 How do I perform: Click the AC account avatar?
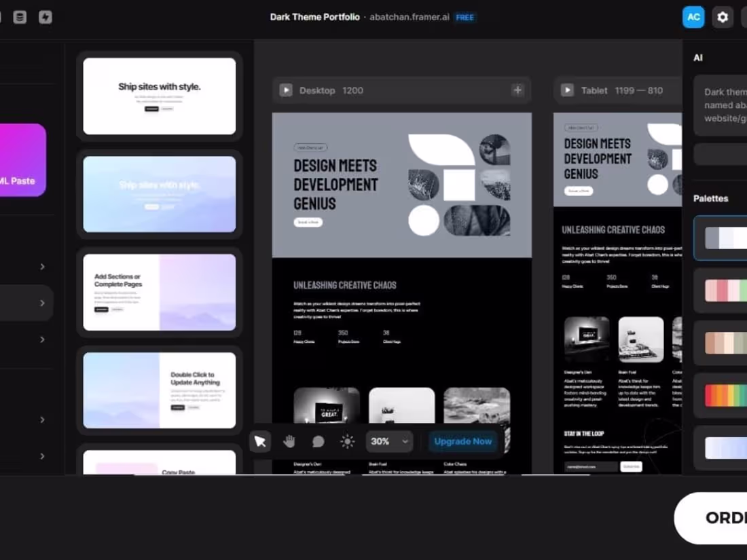pyautogui.click(x=693, y=17)
